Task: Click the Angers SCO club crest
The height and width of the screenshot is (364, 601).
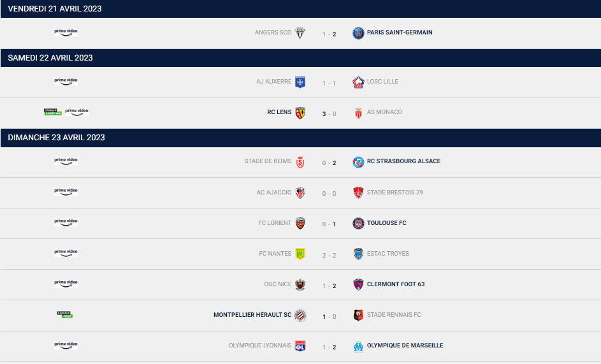Action: pyautogui.click(x=300, y=33)
